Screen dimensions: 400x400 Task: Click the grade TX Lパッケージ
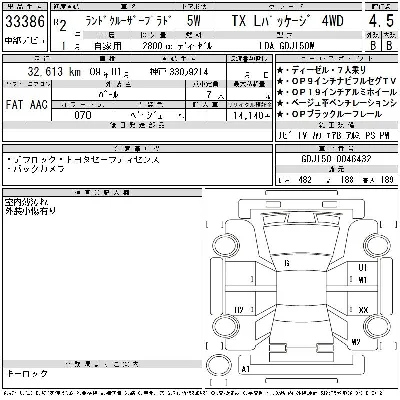coord(272,21)
